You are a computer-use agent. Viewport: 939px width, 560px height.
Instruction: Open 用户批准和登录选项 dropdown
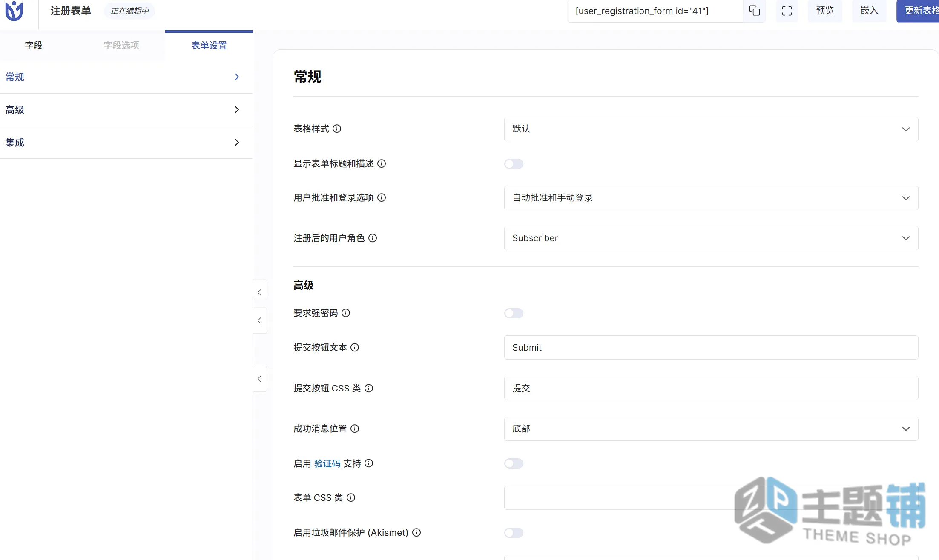click(711, 198)
